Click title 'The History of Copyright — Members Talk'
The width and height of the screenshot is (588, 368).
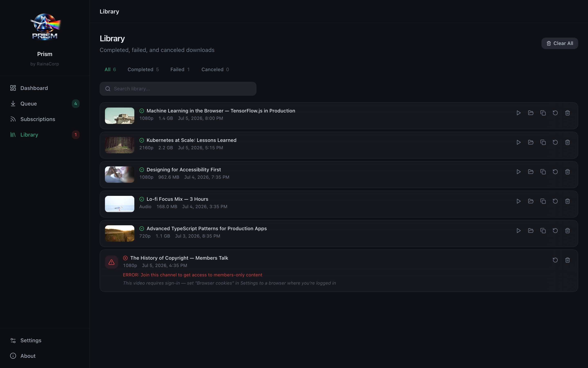pyautogui.click(x=179, y=258)
